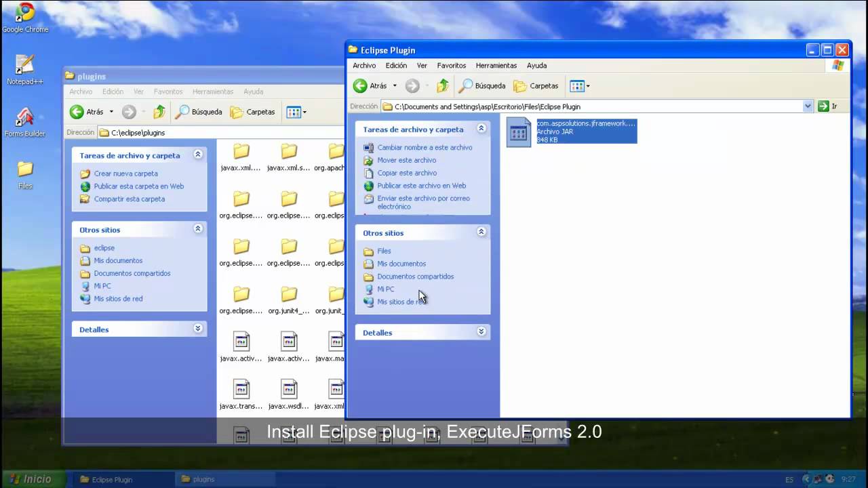
Task: Open Mis documentos in Eclipse Plugin window
Action: coord(401,264)
